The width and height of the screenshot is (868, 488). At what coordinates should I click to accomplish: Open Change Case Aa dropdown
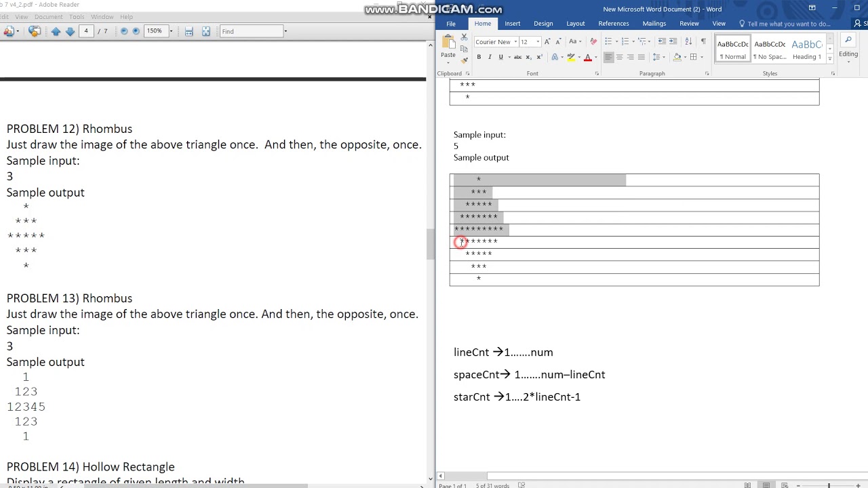[x=574, y=42]
